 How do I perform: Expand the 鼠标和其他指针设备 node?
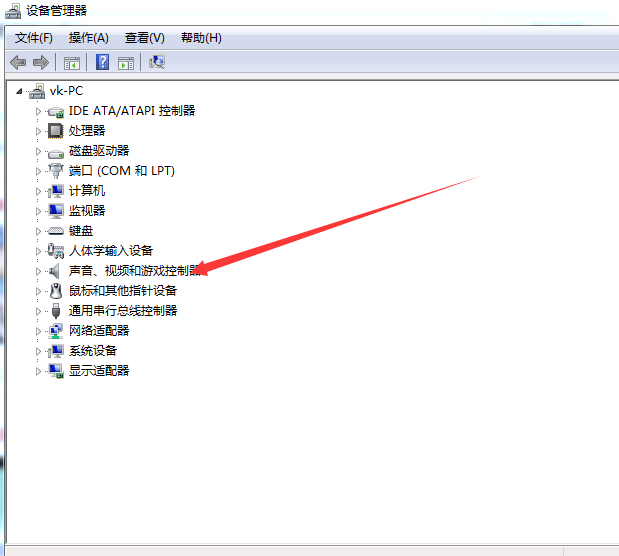click(x=38, y=291)
